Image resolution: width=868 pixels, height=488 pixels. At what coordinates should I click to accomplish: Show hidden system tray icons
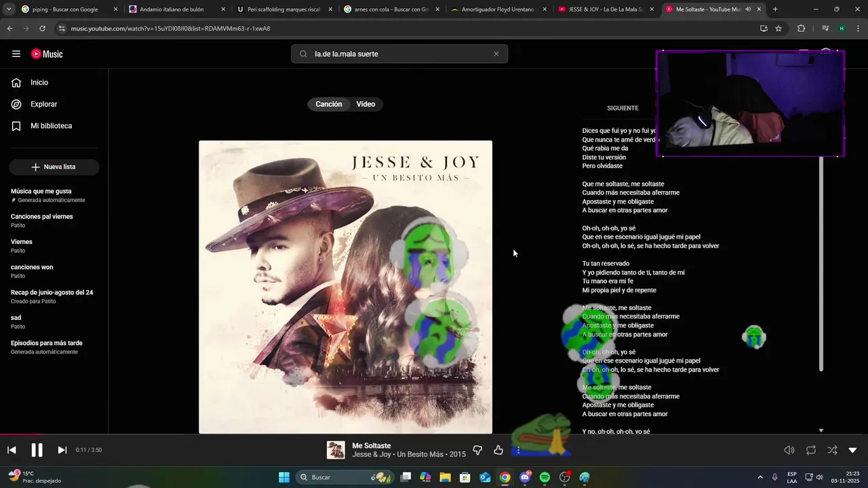click(x=759, y=477)
